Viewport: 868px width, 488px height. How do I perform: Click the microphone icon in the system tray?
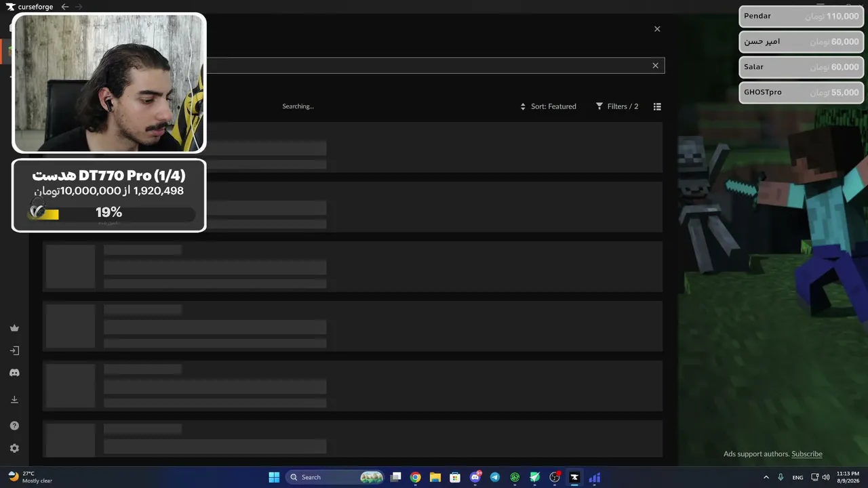(781, 477)
